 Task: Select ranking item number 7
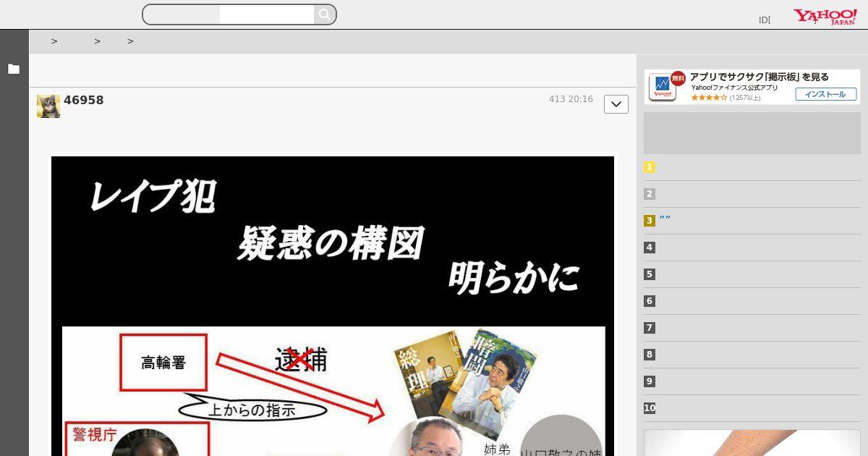click(650, 328)
